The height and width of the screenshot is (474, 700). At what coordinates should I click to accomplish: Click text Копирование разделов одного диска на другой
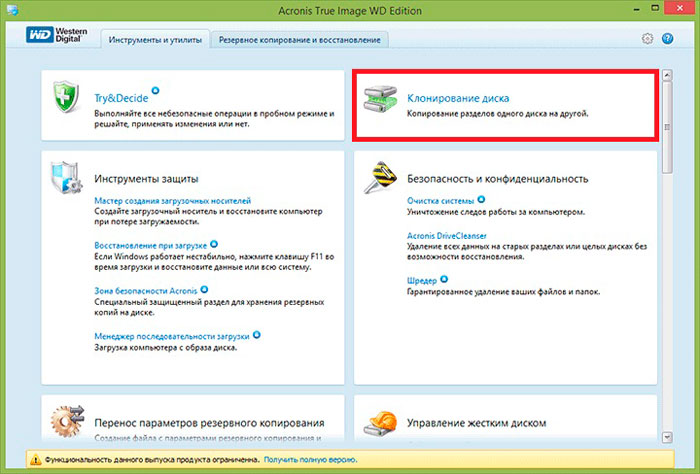pyautogui.click(x=497, y=114)
